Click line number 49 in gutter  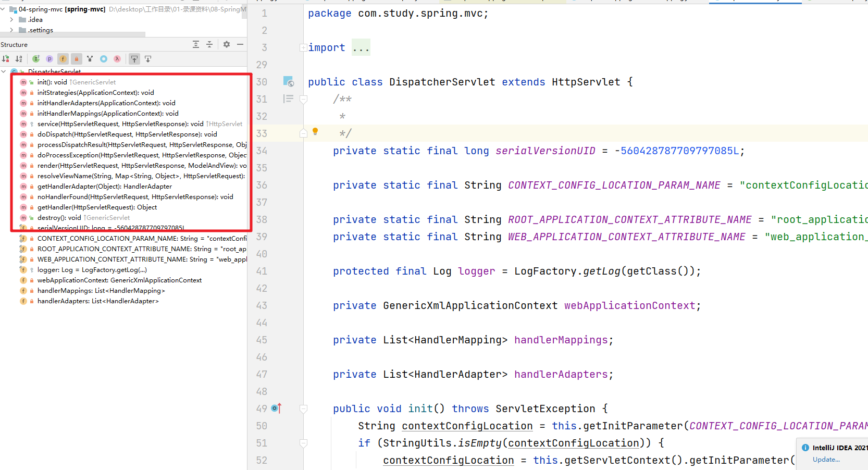(x=262, y=409)
